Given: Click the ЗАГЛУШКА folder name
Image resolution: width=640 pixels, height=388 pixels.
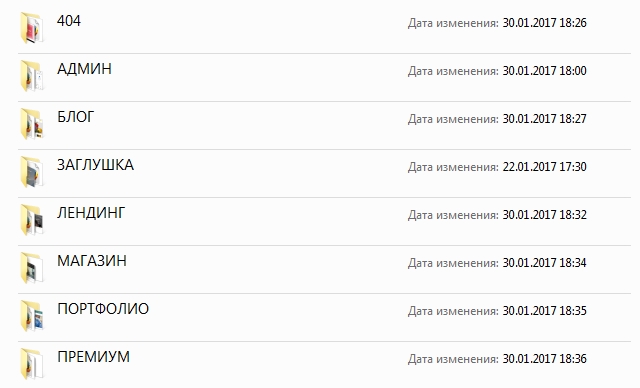Looking at the screenshot, I should click(95, 165).
